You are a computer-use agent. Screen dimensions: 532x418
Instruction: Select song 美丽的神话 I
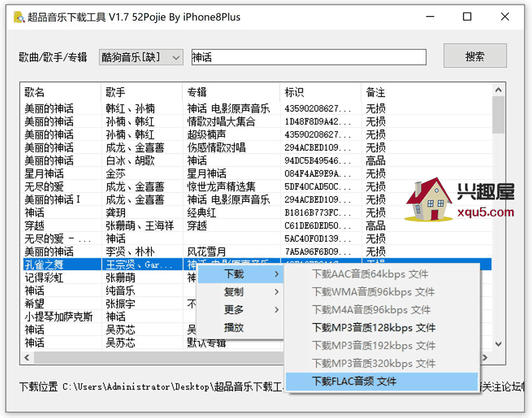256,199
